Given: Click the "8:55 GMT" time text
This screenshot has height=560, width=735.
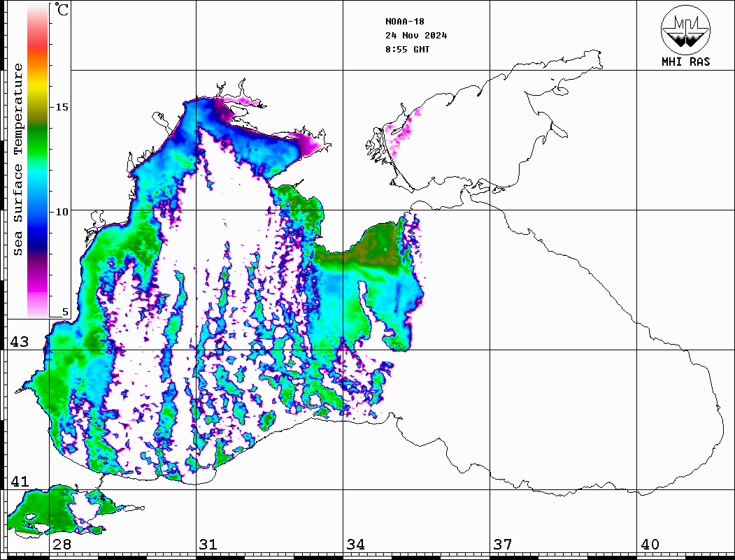Looking at the screenshot, I should (x=407, y=50).
